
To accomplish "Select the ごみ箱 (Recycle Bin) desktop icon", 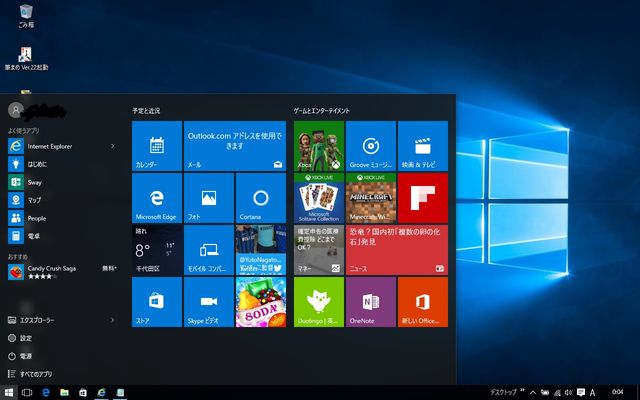I will (x=26, y=16).
